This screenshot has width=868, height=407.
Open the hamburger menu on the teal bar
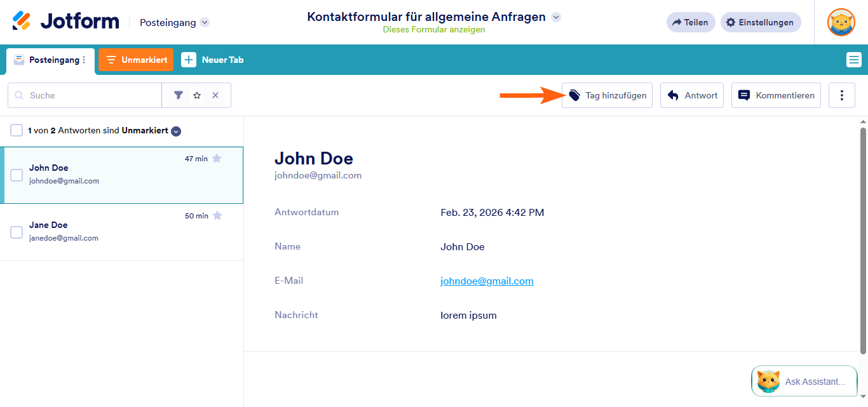pyautogui.click(x=853, y=59)
